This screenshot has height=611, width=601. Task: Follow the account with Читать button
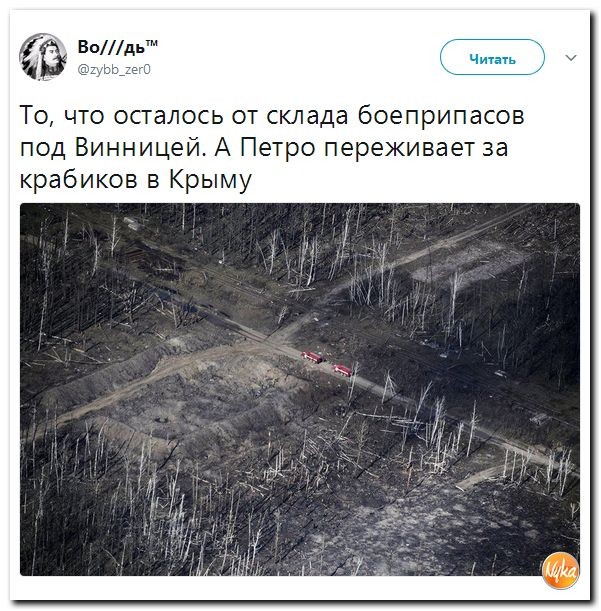[492, 58]
